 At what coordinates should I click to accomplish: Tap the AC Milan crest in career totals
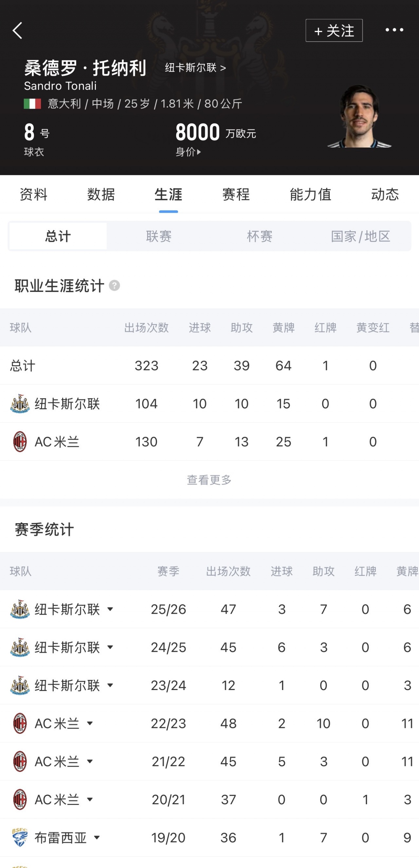[20, 442]
